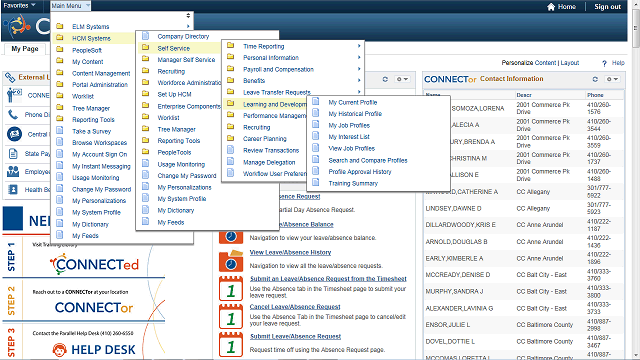640x360 pixels.
Task: Click the page vertical scrollbar
Action: click(x=636, y=180)
